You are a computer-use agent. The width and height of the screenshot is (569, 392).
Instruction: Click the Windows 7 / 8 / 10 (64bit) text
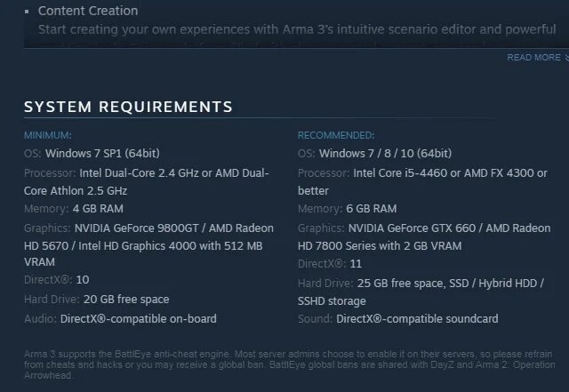[x=385, y=154]
